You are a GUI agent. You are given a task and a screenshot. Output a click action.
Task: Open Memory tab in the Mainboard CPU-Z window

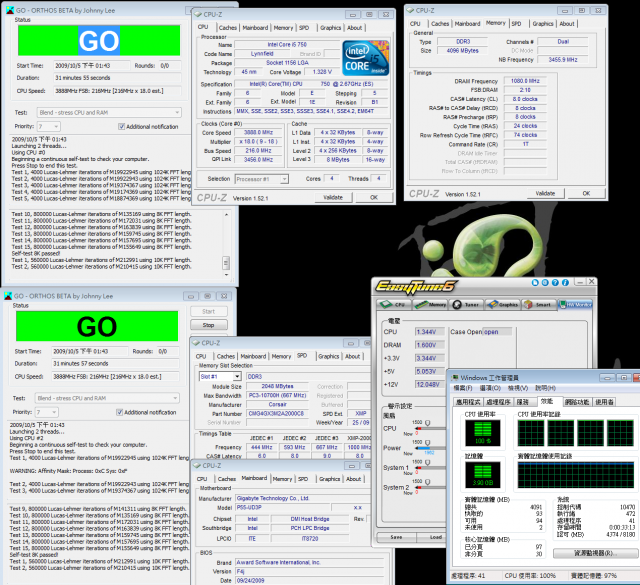click(x=282, y=479)
